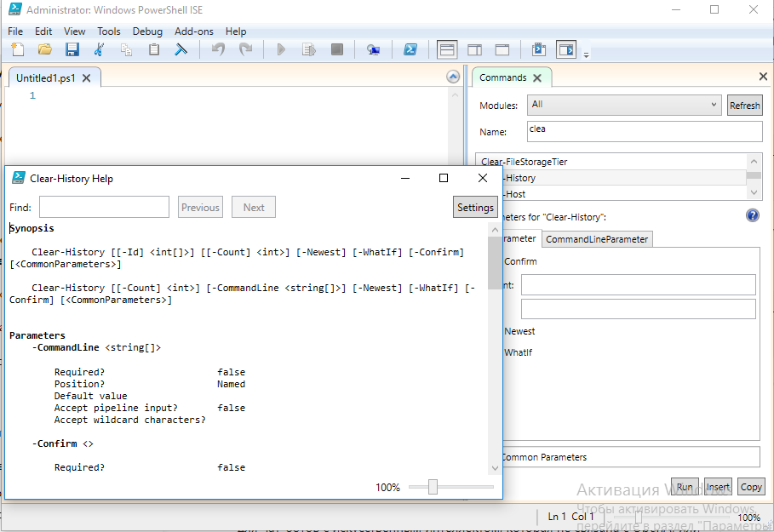The width and height of the screenshot is (774, 532).
Task: Click the second parameter text input field
Action: [639, 309]
